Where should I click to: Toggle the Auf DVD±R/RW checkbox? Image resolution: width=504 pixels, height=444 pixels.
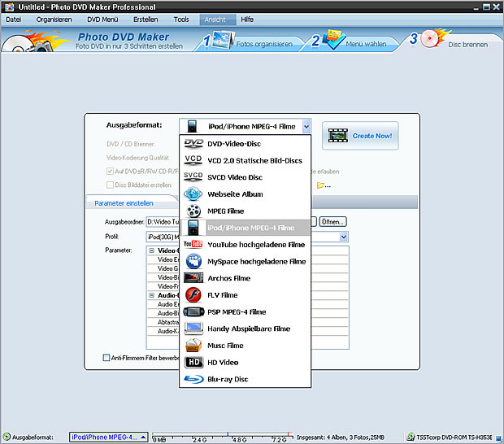coord(110,171)
